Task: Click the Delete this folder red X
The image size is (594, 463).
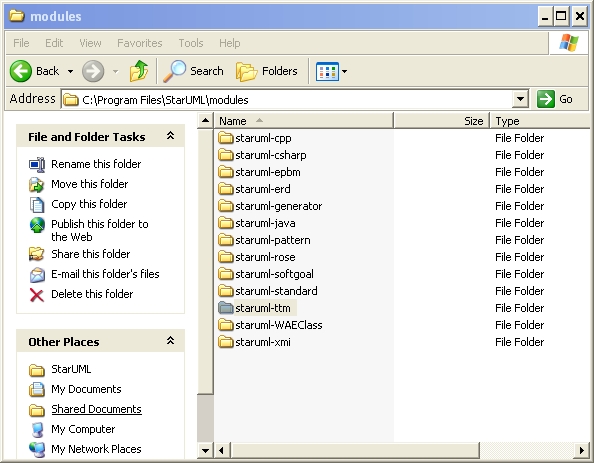Action: (37, 294)
